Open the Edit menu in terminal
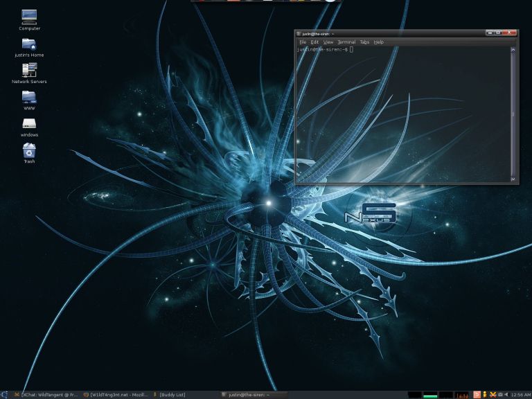Image resolution: width=532 pixels, height=399 pixels. coord(314,42)
